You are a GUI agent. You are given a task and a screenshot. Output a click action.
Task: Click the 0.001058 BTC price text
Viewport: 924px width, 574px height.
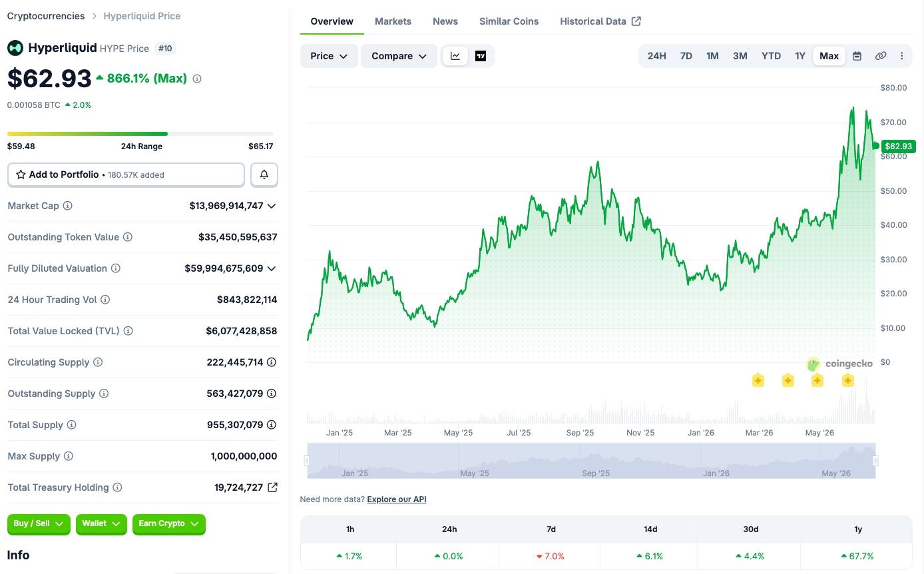coord(34,105)
